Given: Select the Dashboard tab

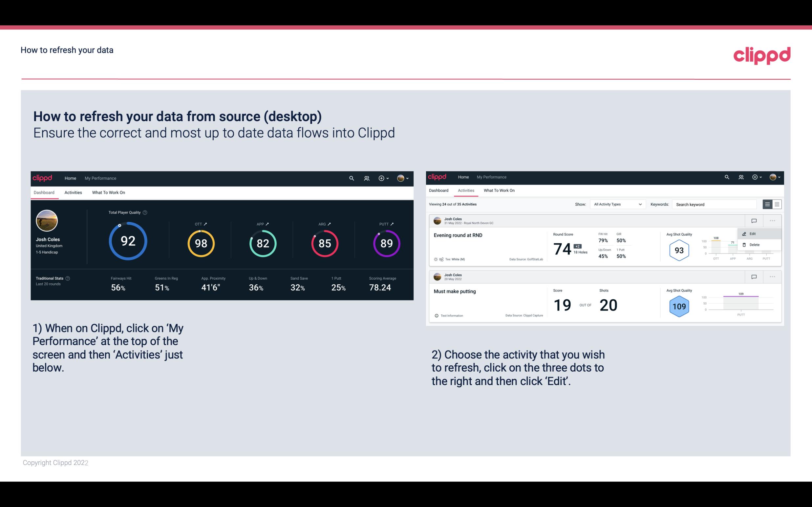Looking at the screenshot, I should (44, 192).
